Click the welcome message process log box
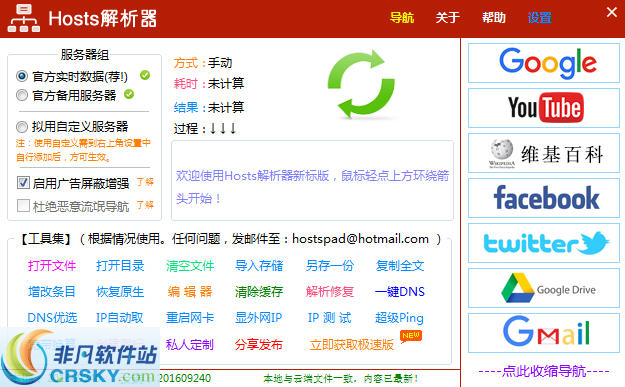The height and width of the screenshot is (387, 625). click(312, 180)
